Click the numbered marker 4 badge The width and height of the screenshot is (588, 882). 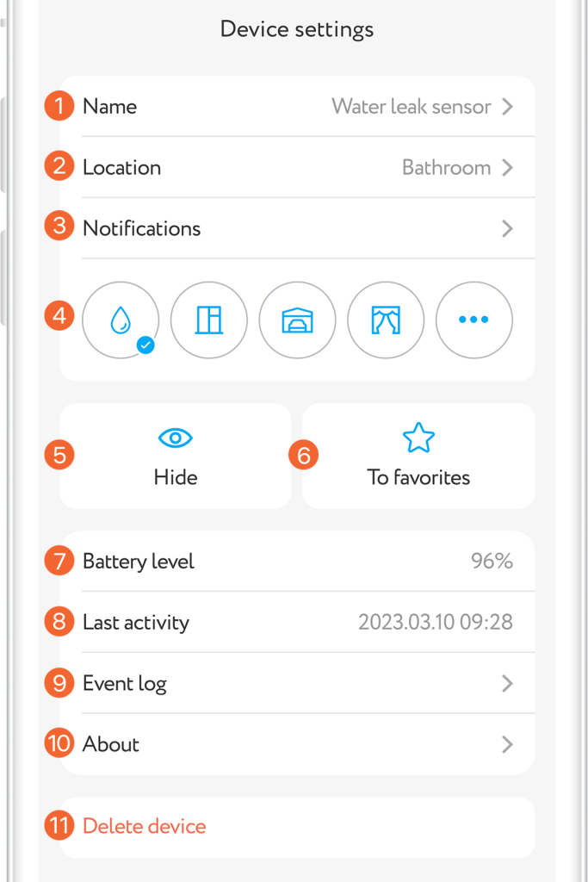click(59, 315)
